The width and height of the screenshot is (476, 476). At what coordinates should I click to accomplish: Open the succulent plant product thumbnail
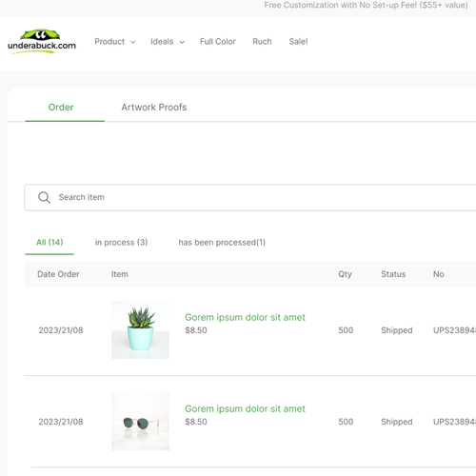140,330
